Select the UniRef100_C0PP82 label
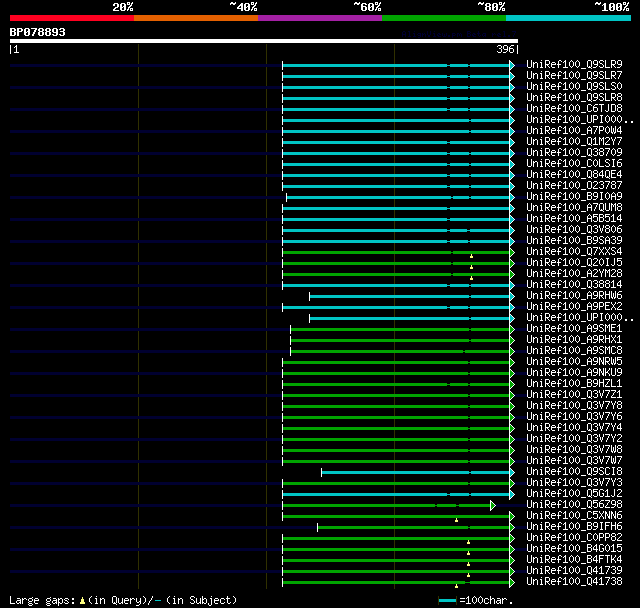 [574, 538]
